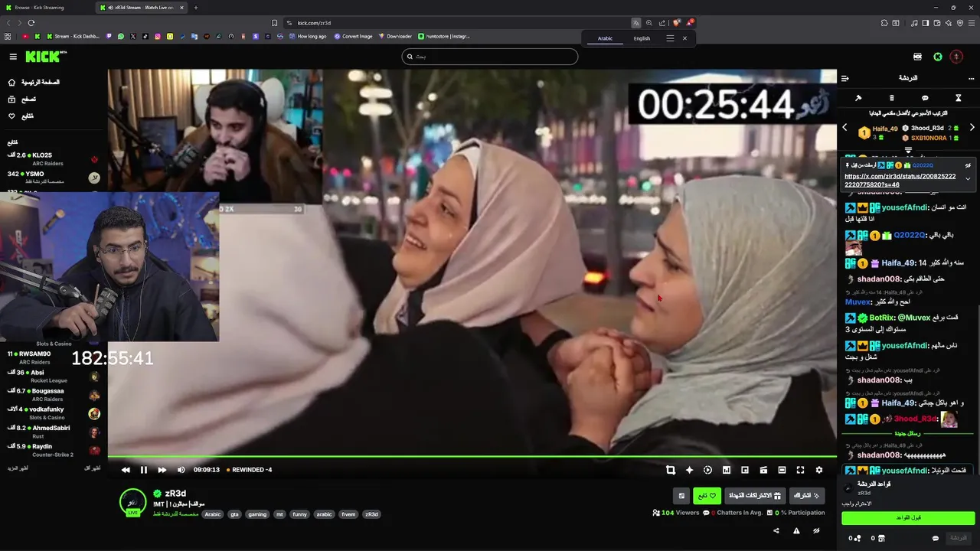
Task: Open the Kick hamburger sidebar menu
Action: pyautogui.click(x=13, y=57)
